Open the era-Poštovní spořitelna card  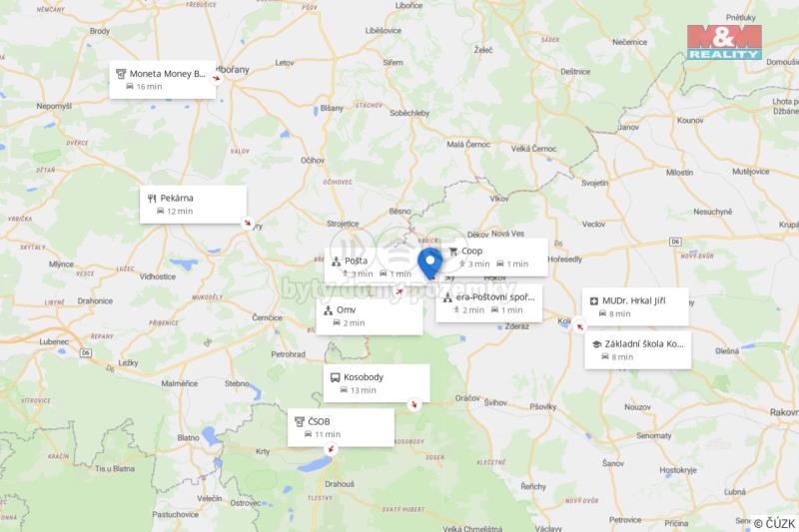click(x=489, y=302)
